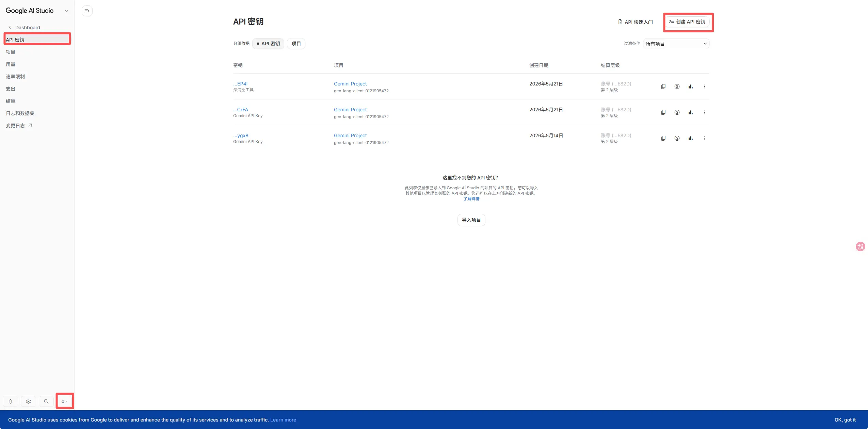
Task: Open Gemini Project link in ...ygx8 row
Action: 350,136
